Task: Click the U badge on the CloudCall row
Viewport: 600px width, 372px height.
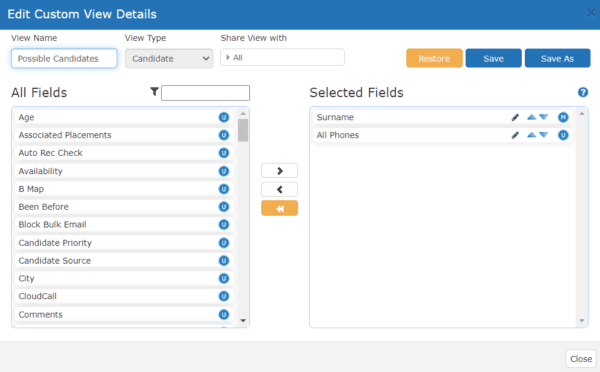Action: 224,296
